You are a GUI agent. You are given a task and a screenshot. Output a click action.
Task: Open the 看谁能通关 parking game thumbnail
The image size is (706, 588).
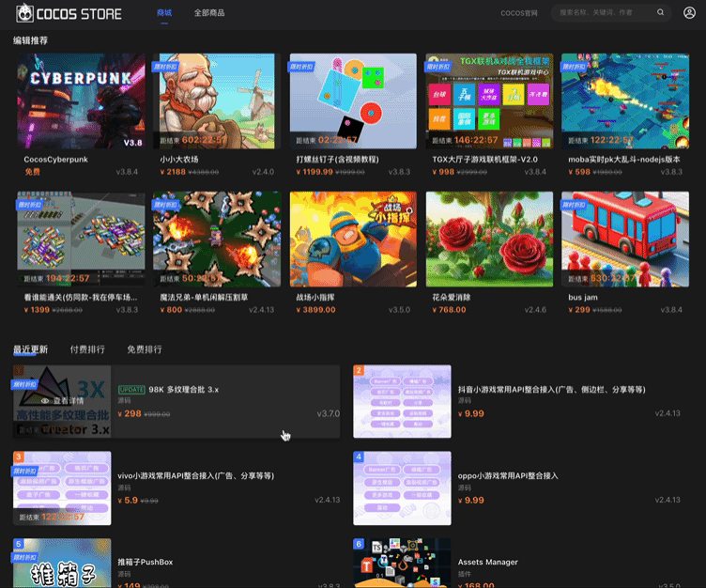81,239
